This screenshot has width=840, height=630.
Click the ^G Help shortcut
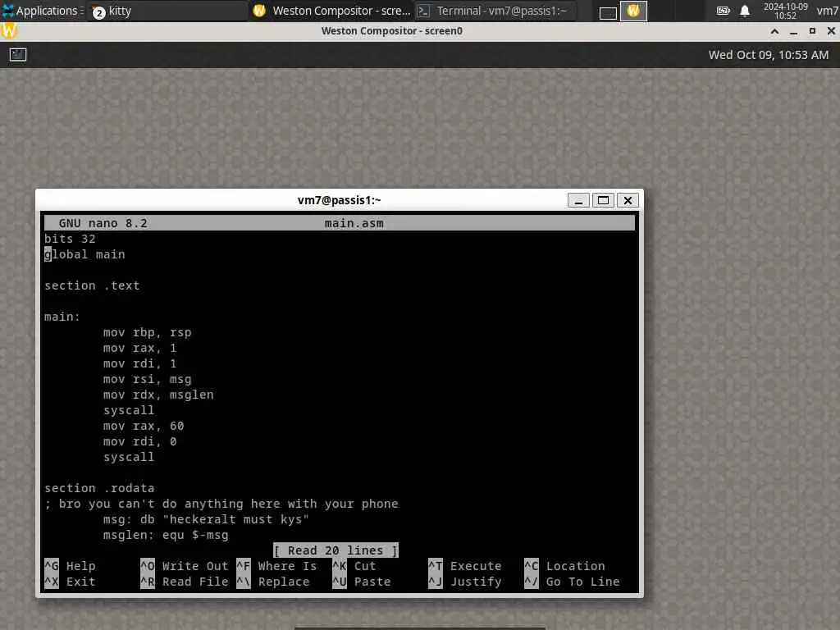[71, 566]
